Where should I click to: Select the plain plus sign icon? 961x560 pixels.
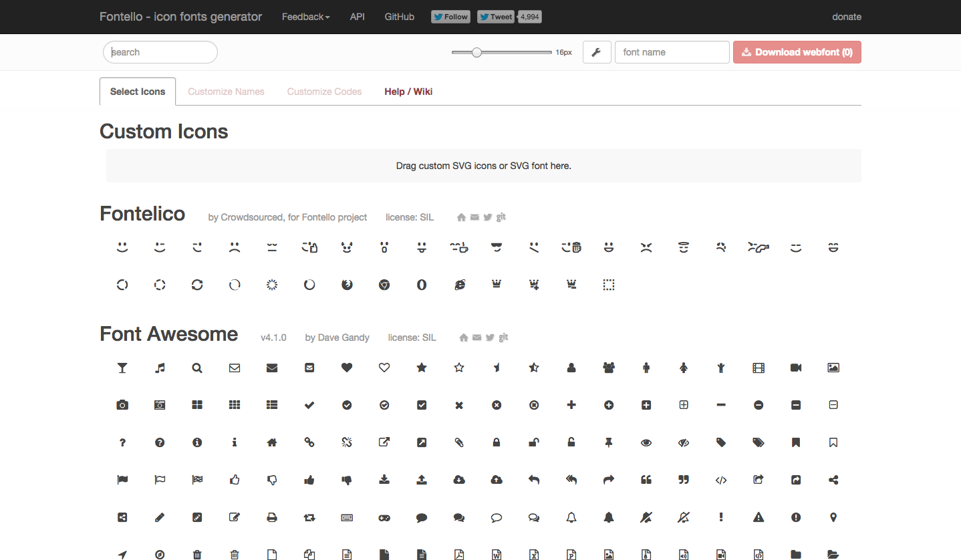(x=571, y=405)
